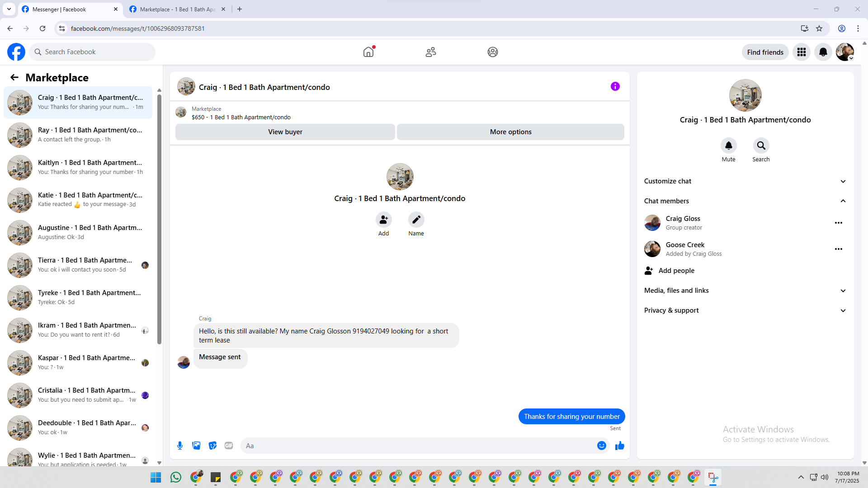The width and height of the screenshot is (868, 488).
Task: Attach a photo with the image icon
Action: click(196, 446)
